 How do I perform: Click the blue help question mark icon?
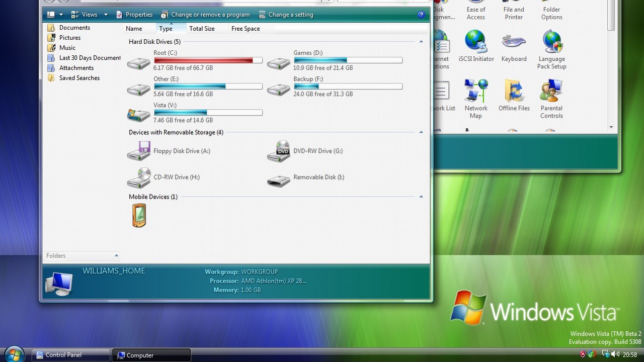[x=422, y=15]
